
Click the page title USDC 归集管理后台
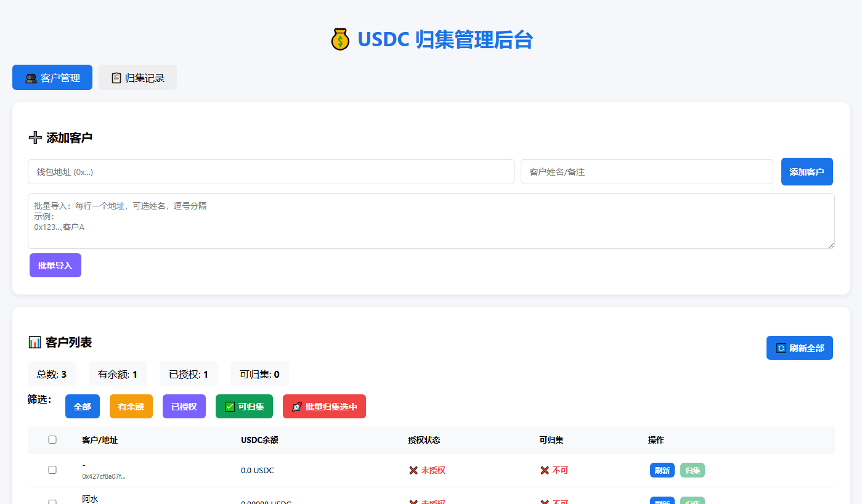tap(431, 39)
